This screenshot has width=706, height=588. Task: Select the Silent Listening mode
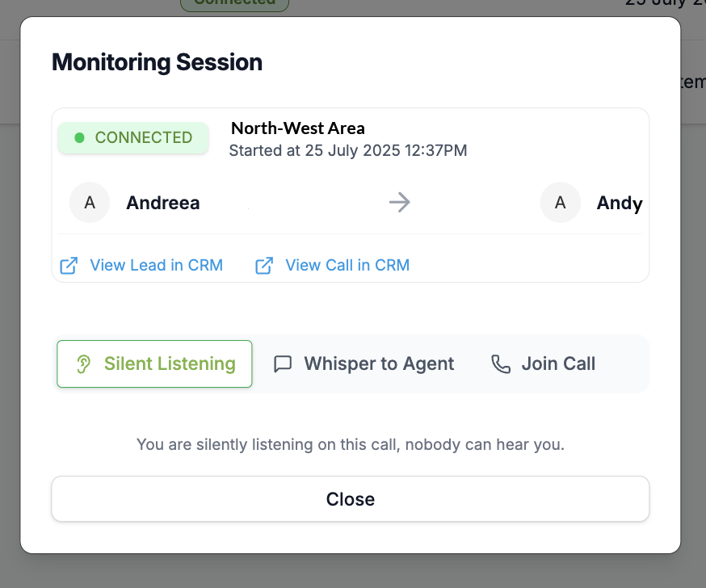[x=154, y=364]
